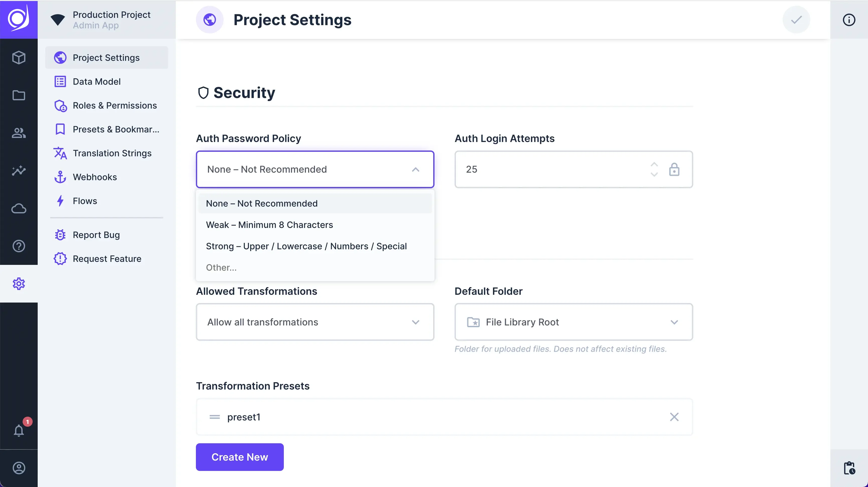Select Flows in the sidebar

(85, 201)
